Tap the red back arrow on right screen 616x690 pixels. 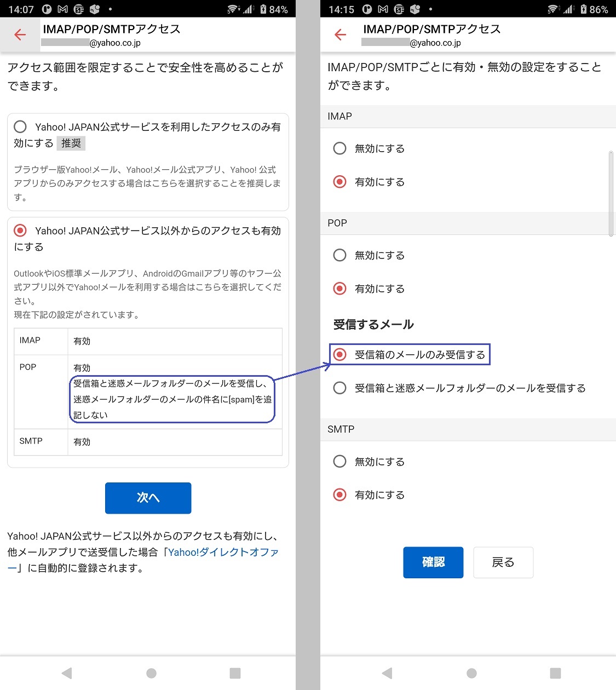click(x=340, y=35)
